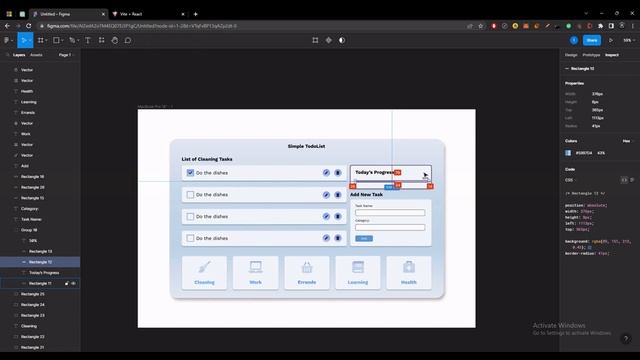Select the Rectangle shape tool
Viewport: 640px width, 360px height.
[56, 40]
